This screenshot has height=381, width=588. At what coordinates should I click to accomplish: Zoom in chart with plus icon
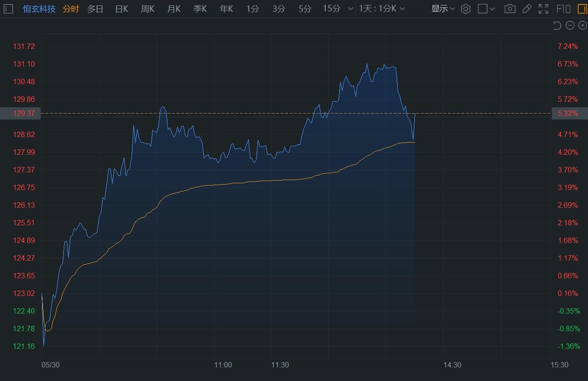click(583, 25)
